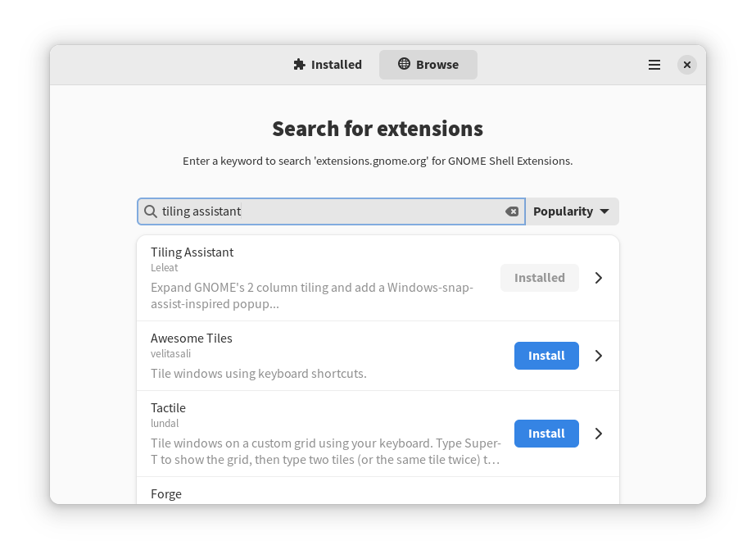Expand Tactile details with its chevron
This screenshot has height=559, width=756.
coord(599,434)
